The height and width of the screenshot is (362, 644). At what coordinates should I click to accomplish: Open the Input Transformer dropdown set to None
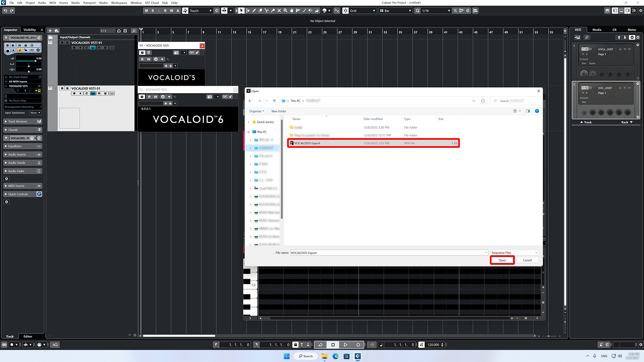pos(35,113)
